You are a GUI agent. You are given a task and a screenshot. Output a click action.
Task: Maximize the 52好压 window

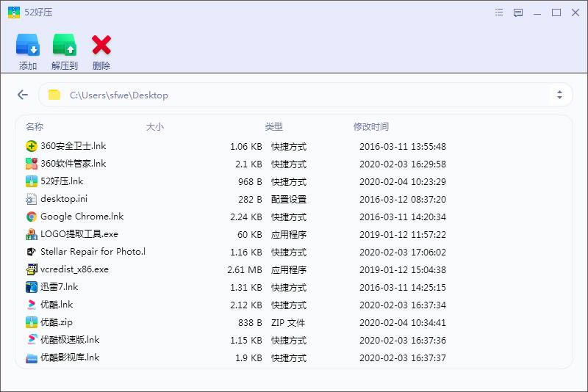click(556, 12)
